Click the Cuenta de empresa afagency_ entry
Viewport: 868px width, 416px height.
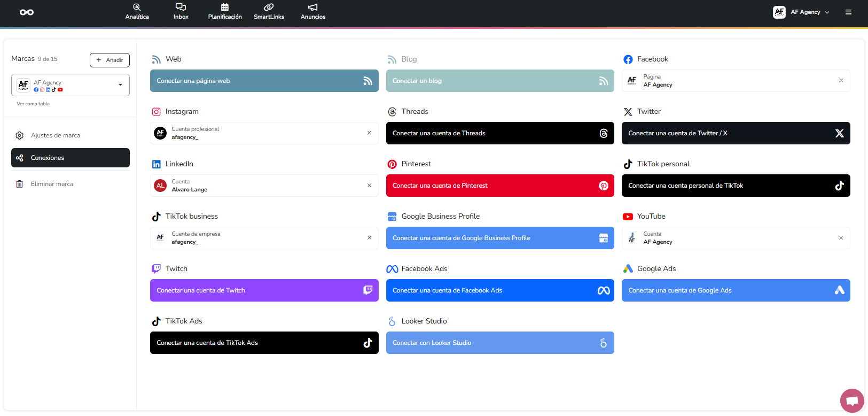coord(264,238)
